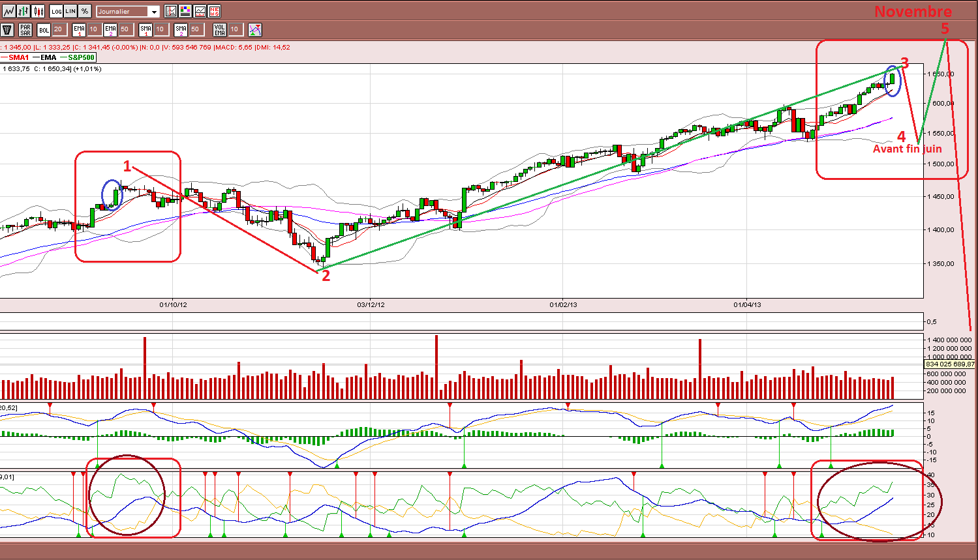Click the 200 000 000 volume axis label
978x560 pixels.
(947, 391)
